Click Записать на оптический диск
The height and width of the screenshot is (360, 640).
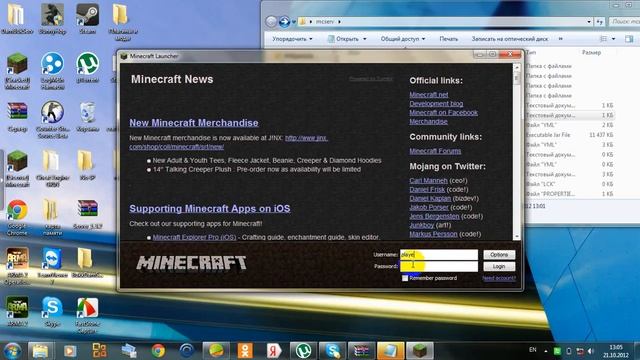pos(510,39)
